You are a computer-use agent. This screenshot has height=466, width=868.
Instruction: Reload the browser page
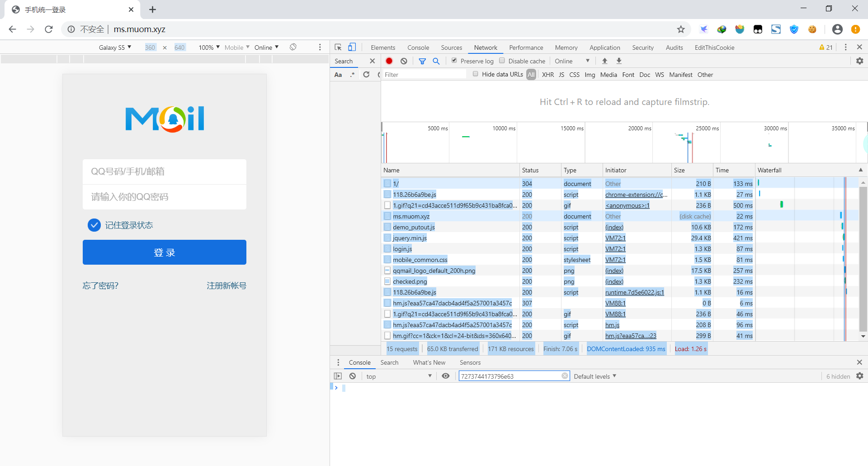coord(49,29)
